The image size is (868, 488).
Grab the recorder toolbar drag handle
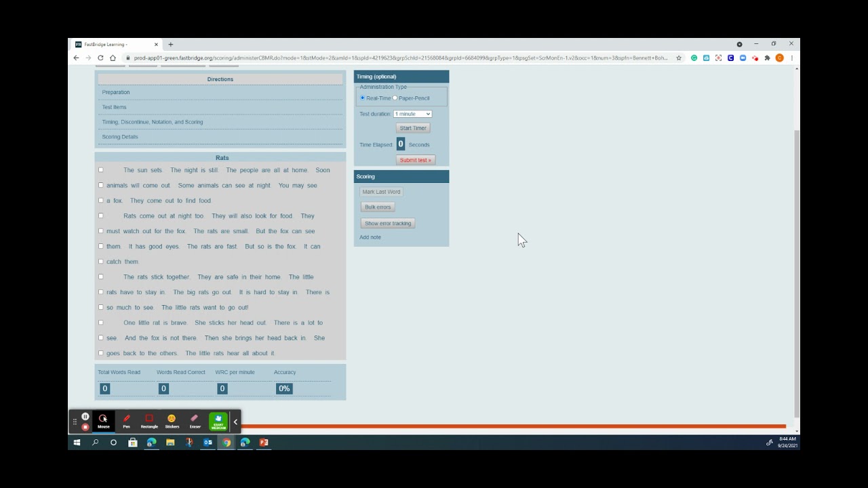tap(75, 422)
